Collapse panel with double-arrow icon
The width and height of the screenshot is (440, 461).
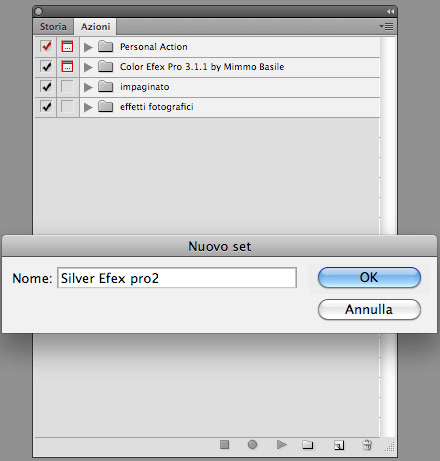[x=390, y=11]
